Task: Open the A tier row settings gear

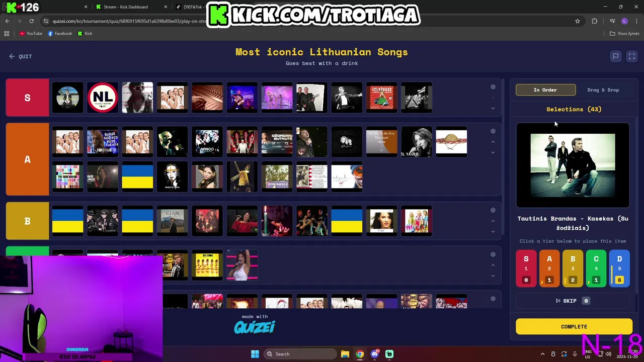Action: [x=493, y=131]
